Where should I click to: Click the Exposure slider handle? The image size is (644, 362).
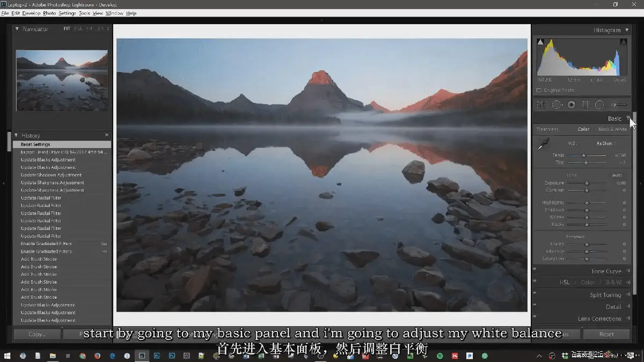(x=587, y=183)
